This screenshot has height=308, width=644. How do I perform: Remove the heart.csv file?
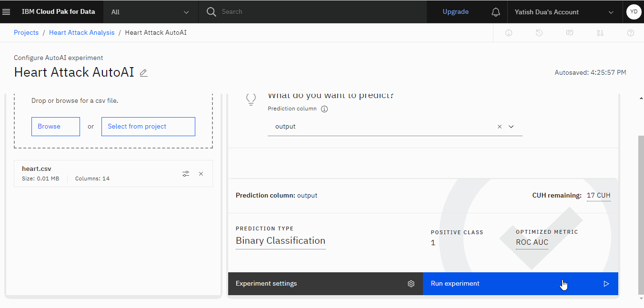click(x=201, y=174)
